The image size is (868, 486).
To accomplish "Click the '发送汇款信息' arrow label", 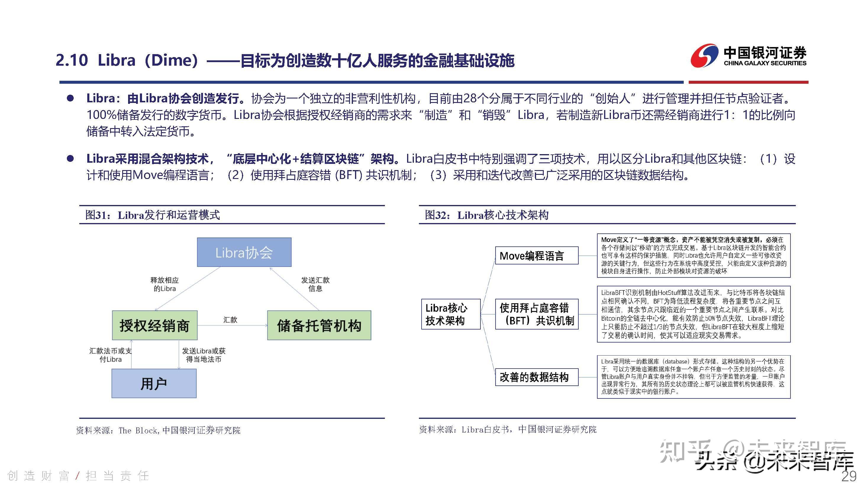I will tap(315, 284).
